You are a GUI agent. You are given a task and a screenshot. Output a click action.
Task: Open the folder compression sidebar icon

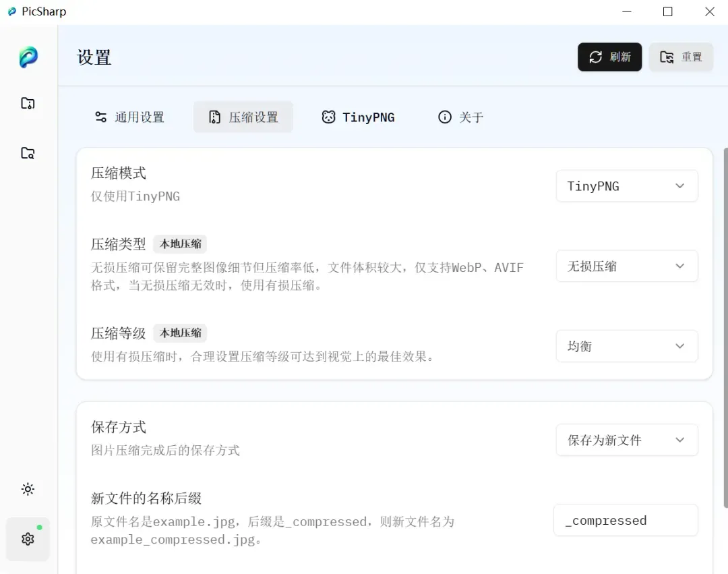tap(28, 103)
